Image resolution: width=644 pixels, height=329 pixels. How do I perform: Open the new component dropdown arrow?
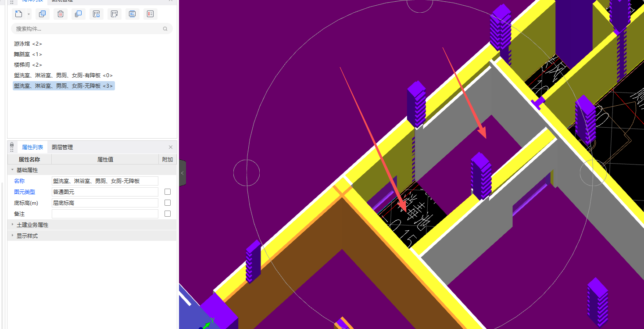[x=29, y=14]
